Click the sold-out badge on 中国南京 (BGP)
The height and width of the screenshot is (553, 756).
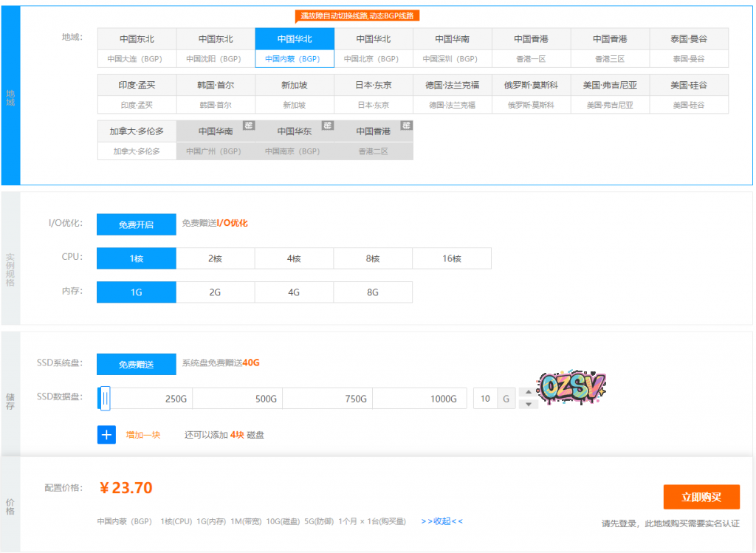pos(328,126)
